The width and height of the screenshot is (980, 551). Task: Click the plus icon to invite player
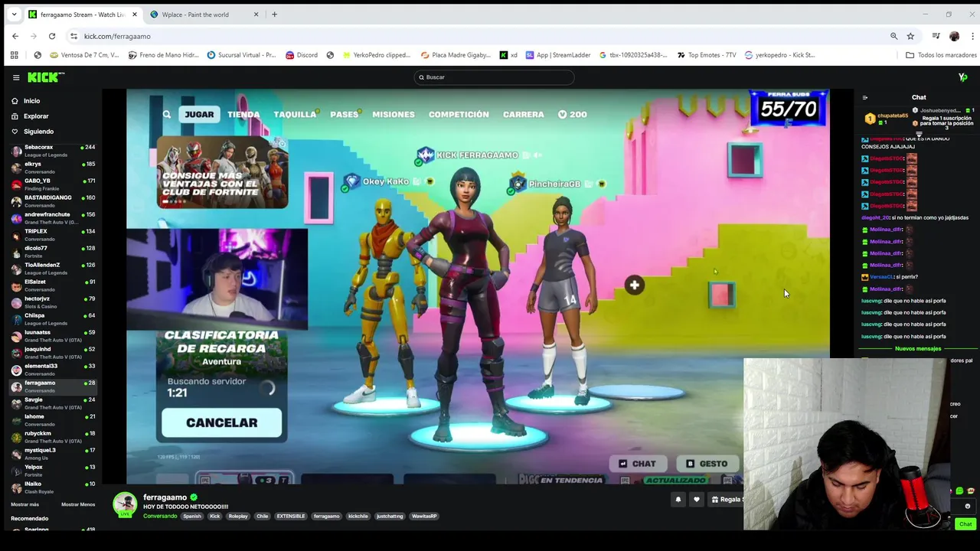[x=634, y=285]
